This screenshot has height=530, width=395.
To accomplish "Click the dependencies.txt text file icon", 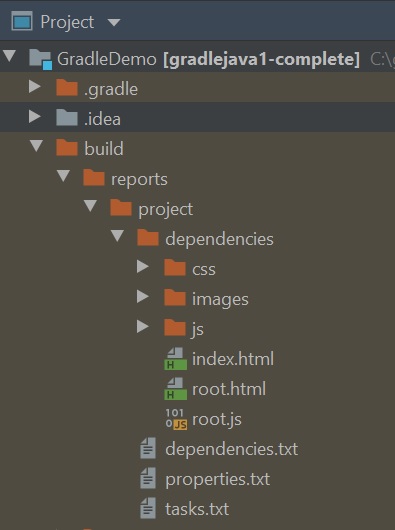I will click(148, 449).
